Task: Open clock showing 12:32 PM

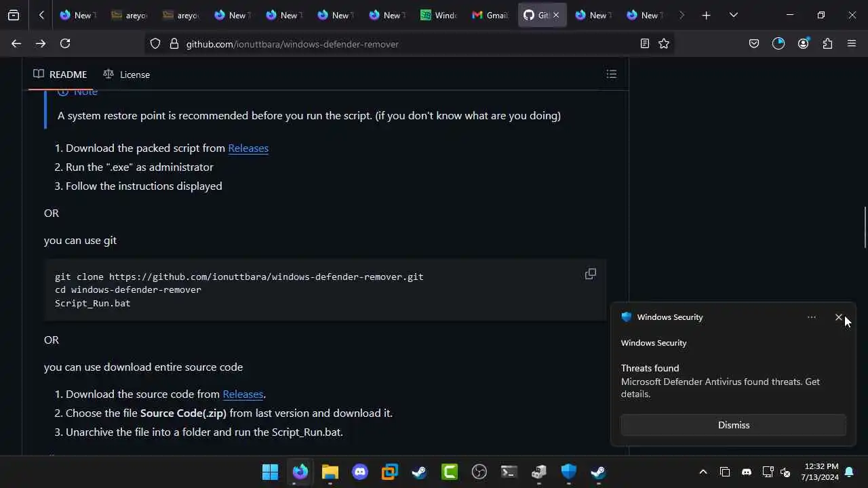Action: click(821, 472)
